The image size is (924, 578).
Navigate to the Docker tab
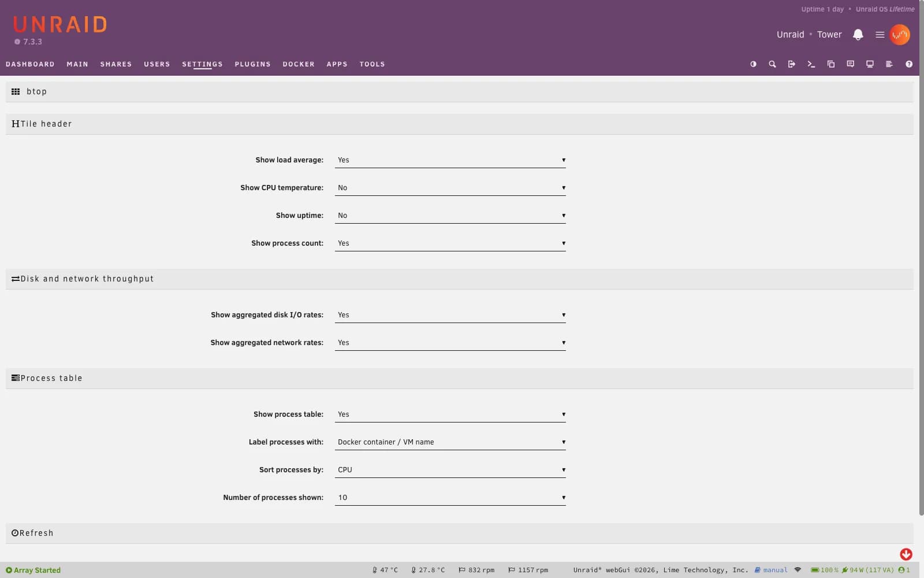tap(299, 64)
